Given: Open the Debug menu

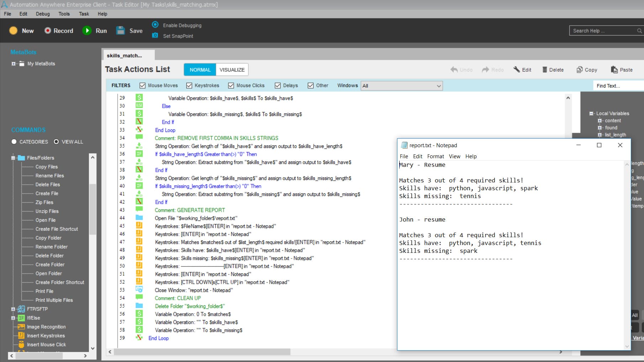Looking at the screenshot, I should point(43,14).
